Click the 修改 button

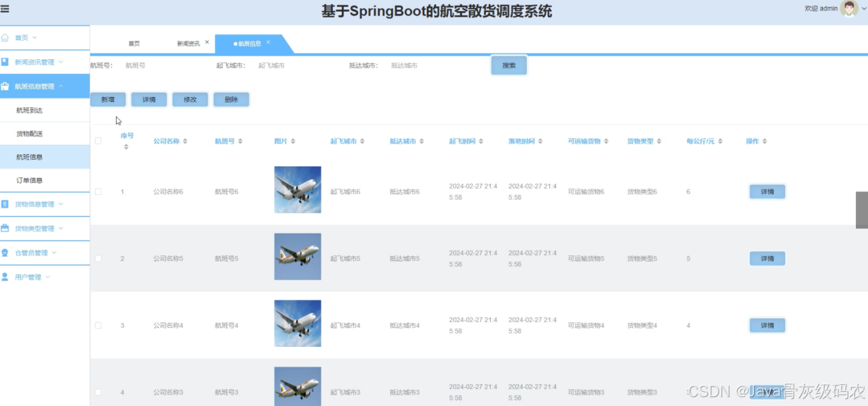pos(190,100)
